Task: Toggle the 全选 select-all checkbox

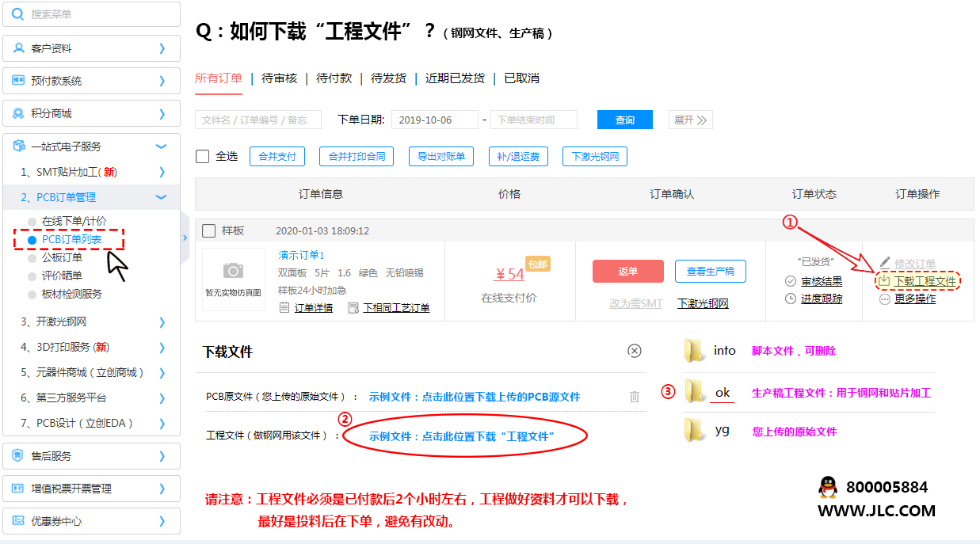Action: [x=203, y=157]
